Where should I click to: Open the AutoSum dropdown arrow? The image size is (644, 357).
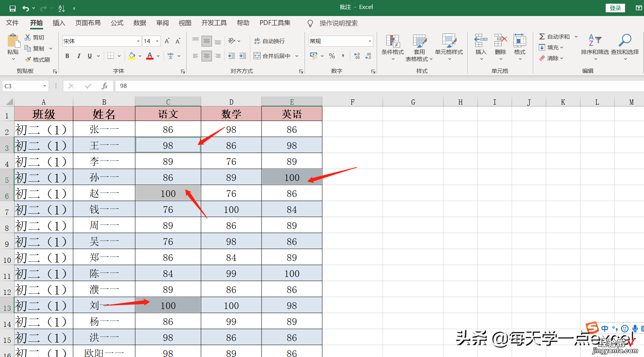576,36
